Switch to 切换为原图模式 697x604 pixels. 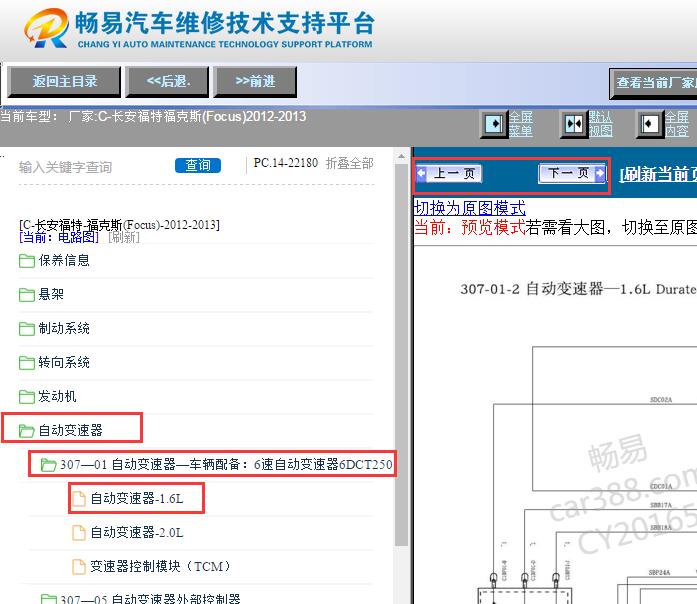pos(470,208)
